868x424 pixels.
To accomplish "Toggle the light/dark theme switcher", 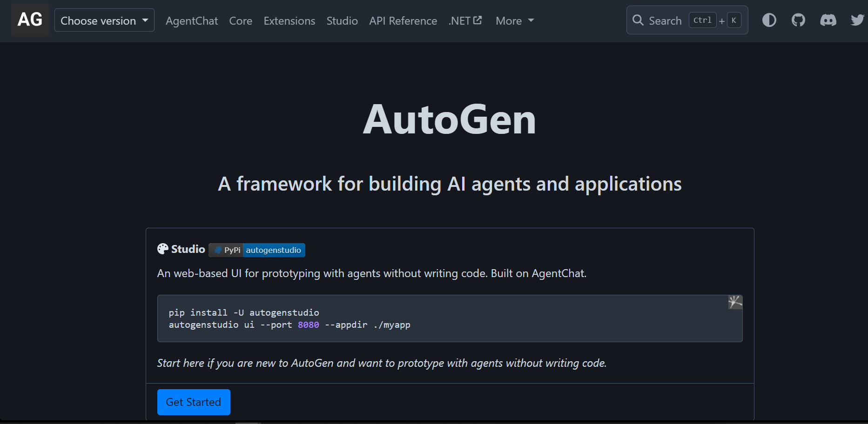I will (x=769, y=20).
